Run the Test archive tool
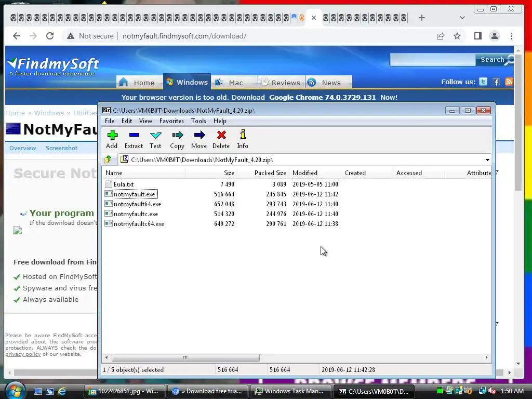Screen dimensions: 532x399 155,139
